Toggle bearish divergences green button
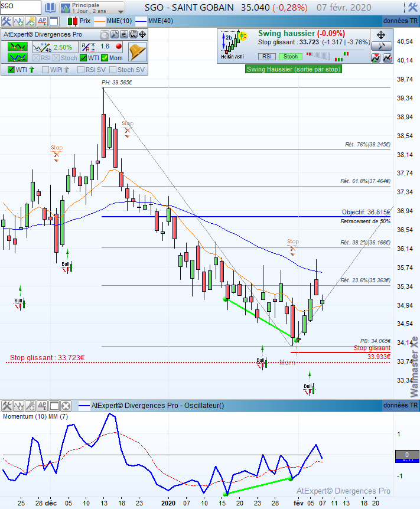Viewport: 420px width, 509px height. point(18,47)
